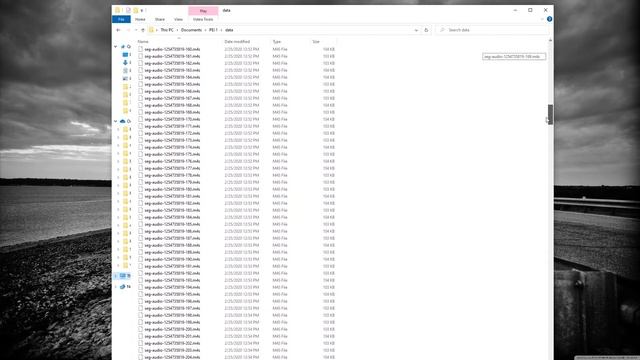Open Pictures icon in the sidebar

pos(125,78)
